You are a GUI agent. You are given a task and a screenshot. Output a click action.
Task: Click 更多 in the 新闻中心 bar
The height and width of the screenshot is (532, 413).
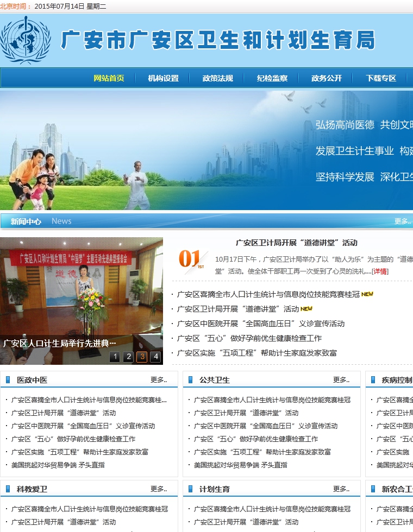(x=403, y=221)
